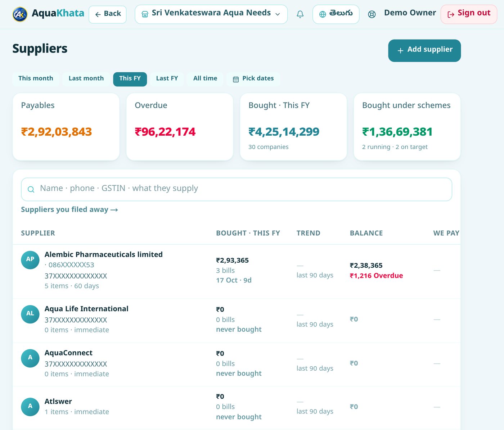Select the This month filter

pyautogui.click(x=36, y=79)
